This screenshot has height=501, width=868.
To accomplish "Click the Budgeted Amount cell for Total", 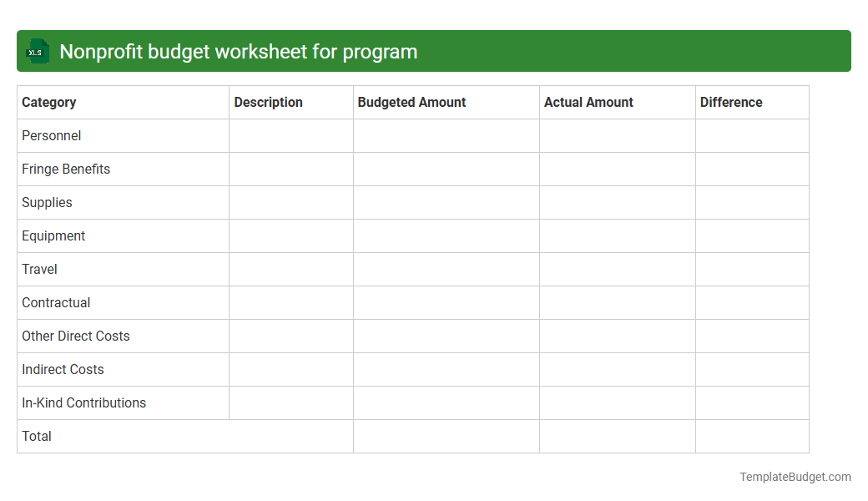I will pyautogui.click(x=446, y=436).
